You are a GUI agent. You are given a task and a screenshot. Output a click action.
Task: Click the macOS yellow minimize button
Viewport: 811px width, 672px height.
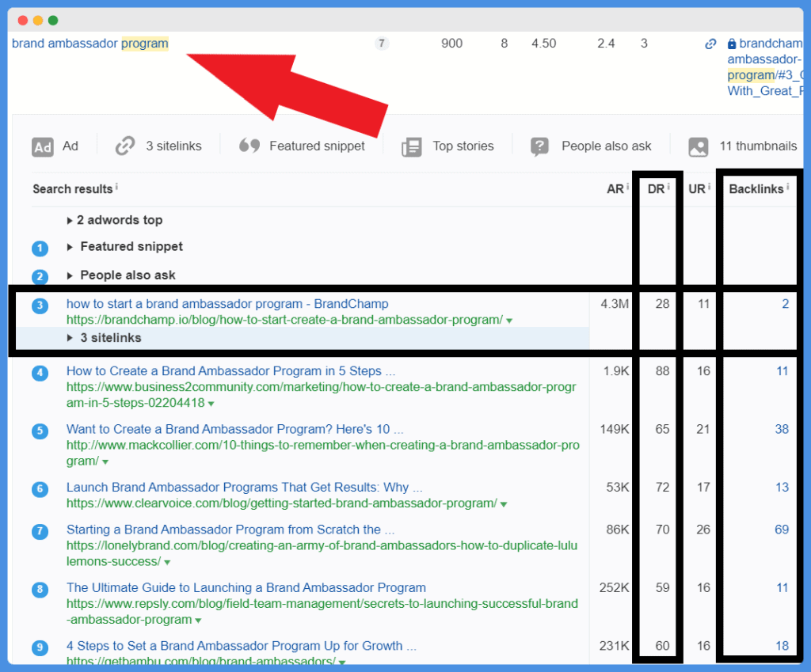[x=38, y=20]
